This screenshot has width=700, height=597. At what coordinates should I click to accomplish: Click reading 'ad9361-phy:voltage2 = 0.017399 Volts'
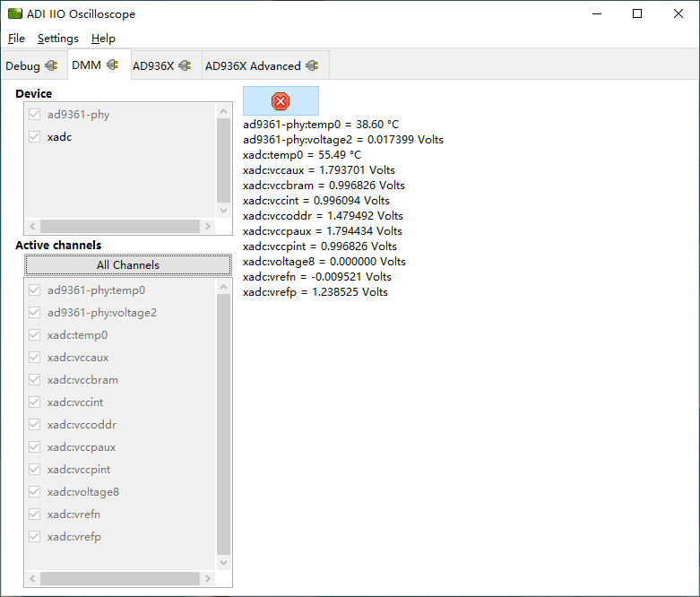(x=343, y=140)
